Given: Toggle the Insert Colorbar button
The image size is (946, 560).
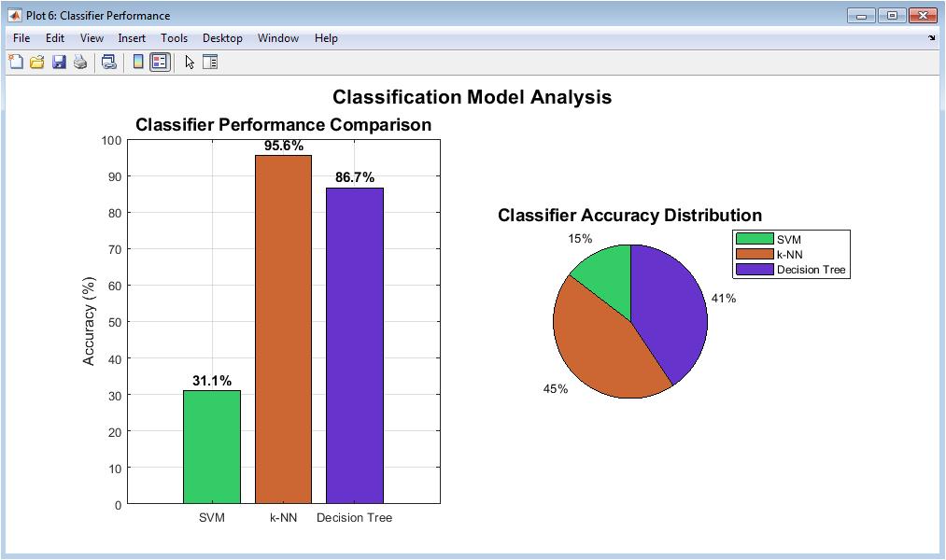Looking at the screenshot, I should [x=138, y=63].
